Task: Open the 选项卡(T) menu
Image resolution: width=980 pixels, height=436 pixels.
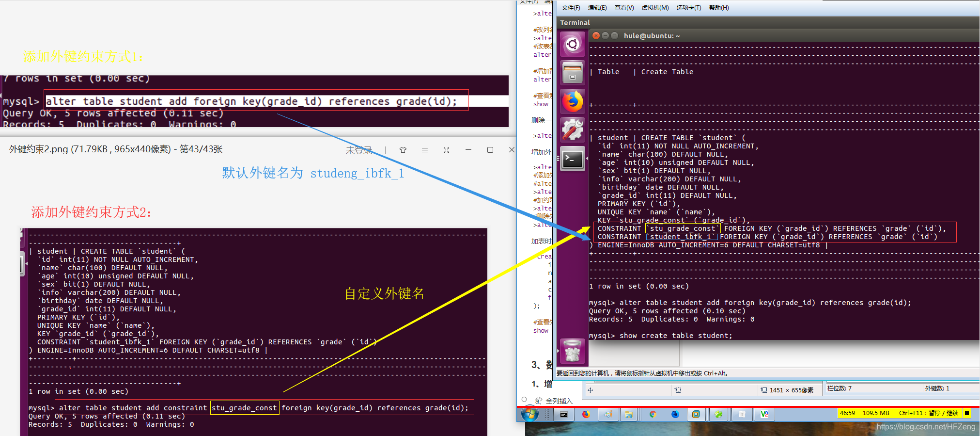Action: point(689,8)
